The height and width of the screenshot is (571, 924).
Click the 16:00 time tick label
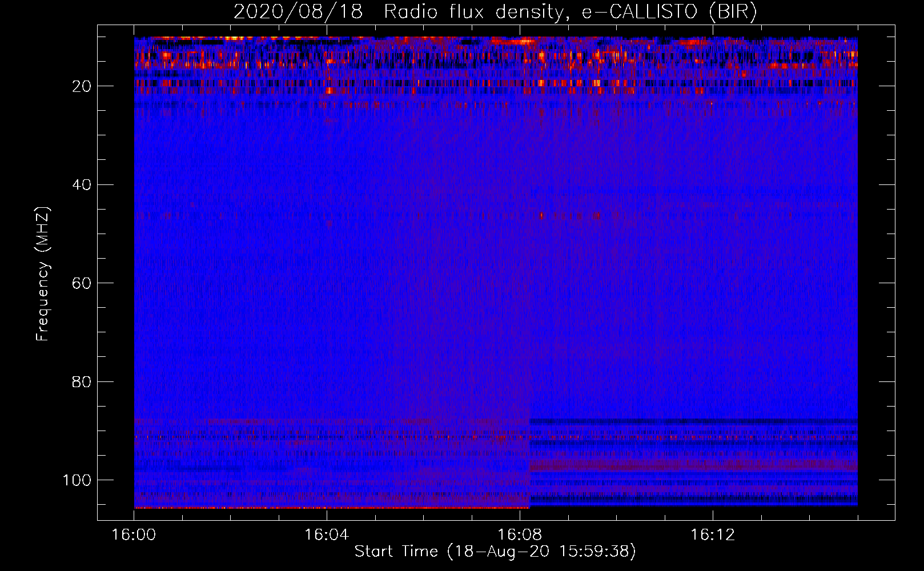134,535
